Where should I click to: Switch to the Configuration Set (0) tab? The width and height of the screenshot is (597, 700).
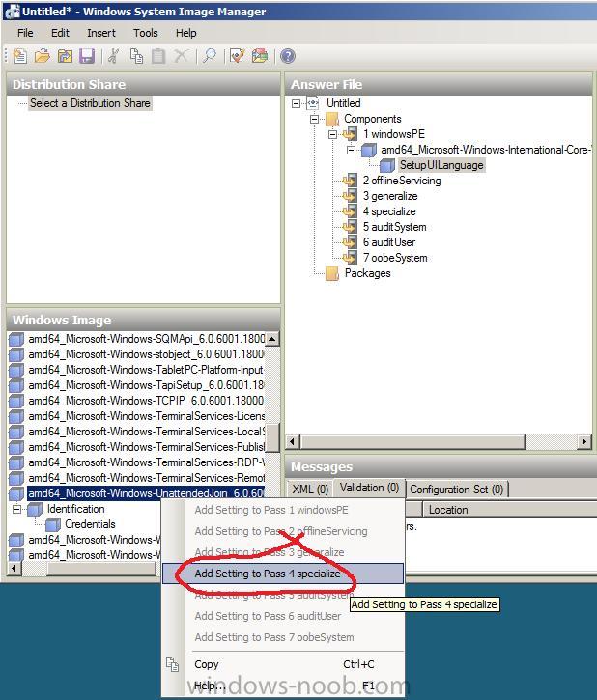pyautogui.click(x=456, y=490)
